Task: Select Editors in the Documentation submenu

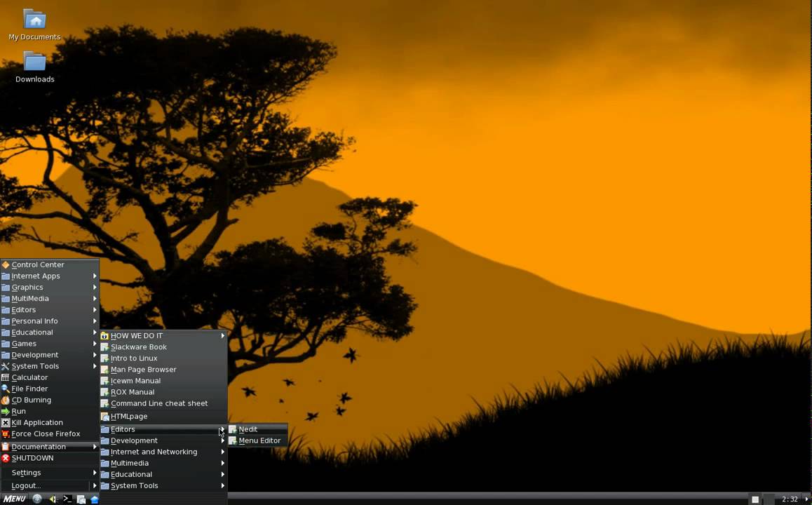Action: click(163, 429)
